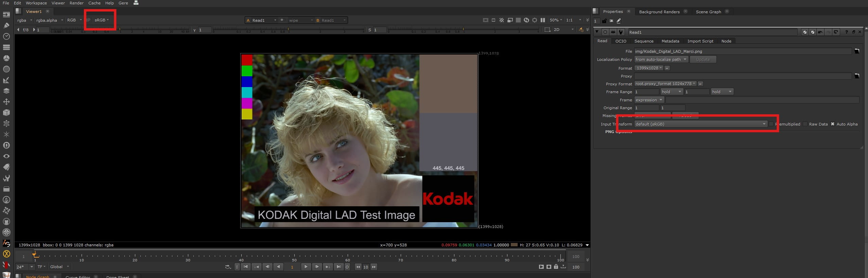This screenshot has width=868, height=278.
Task: Open the rgba channel set dropdown
Action: tap(24, 20)
